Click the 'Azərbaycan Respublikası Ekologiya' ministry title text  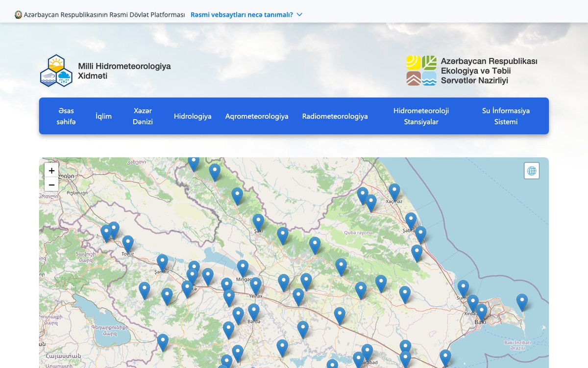click(489, 71)
